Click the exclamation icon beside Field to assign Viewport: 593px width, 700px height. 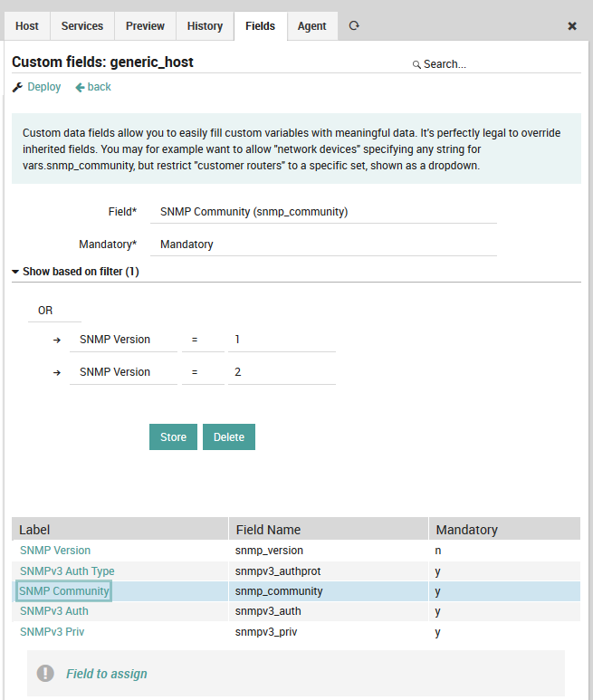coord(45,674)
